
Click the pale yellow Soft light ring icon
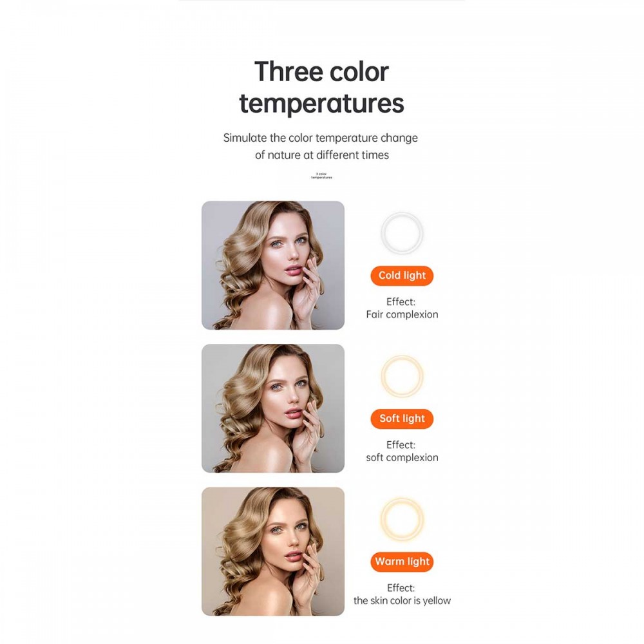coord(402,377)
